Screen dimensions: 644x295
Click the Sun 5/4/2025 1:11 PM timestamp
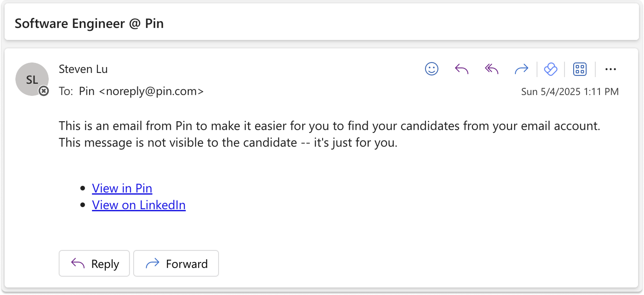(570, 92)
